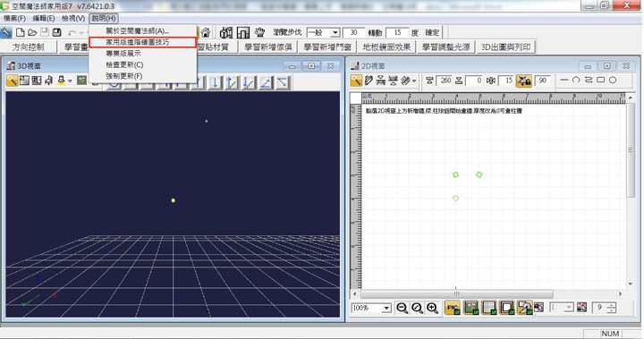Screen dimensions: 644x339
Task: Click the 3D出圖與列印 button
Action: click(505, 47)
